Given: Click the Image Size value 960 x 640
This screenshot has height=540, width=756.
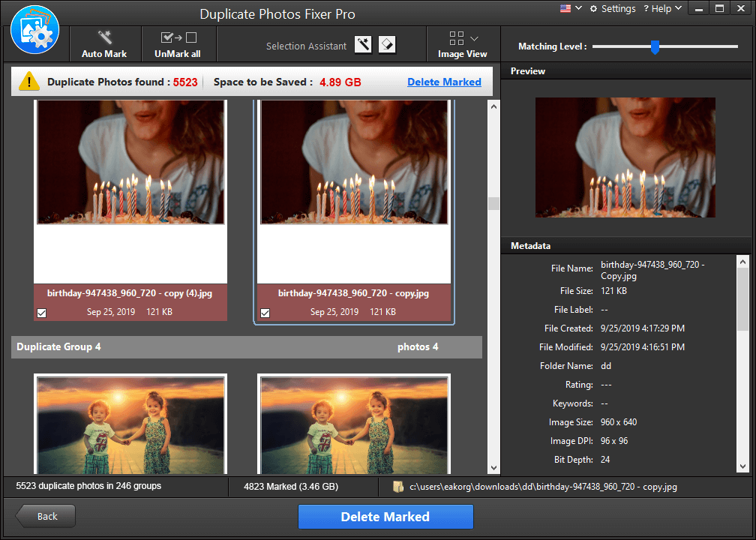Looking at the screenshot, I should click(619, 422).
